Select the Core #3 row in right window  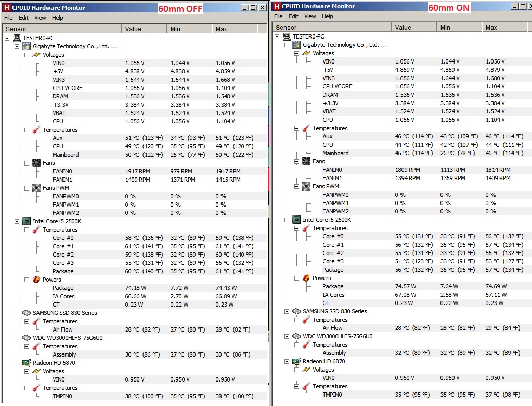427,261
